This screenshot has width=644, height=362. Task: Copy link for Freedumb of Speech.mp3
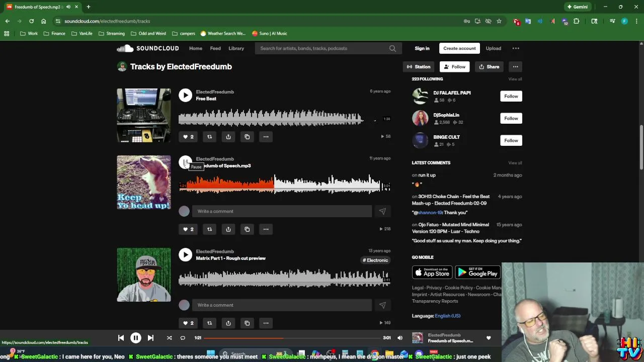click(247, 229)
